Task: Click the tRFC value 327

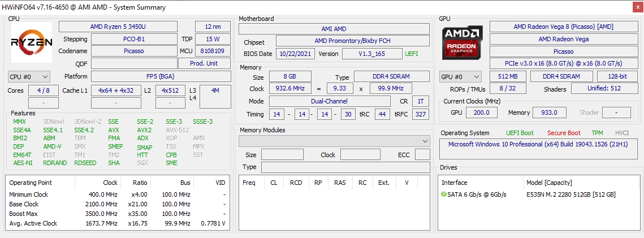Action: [421, 114]
